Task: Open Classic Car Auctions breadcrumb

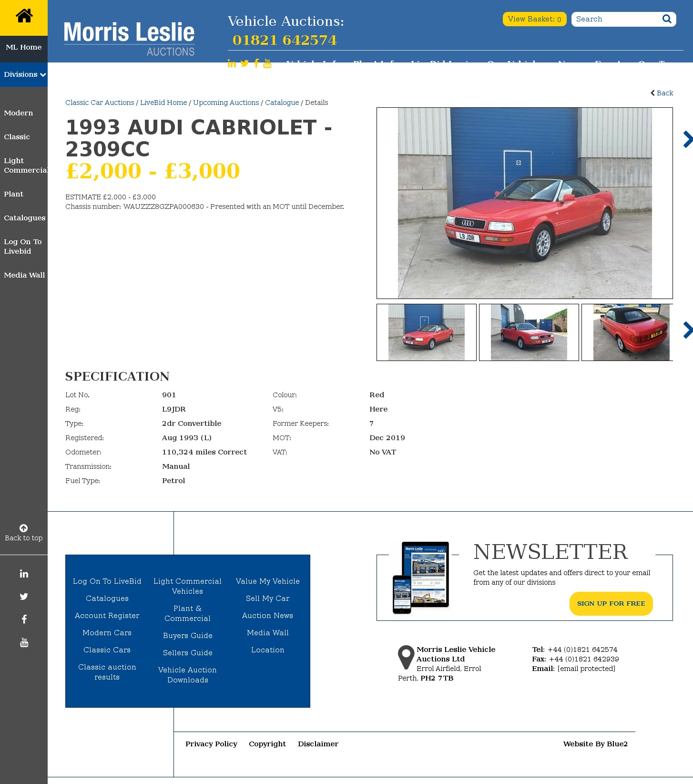Action: click(100, 103)
